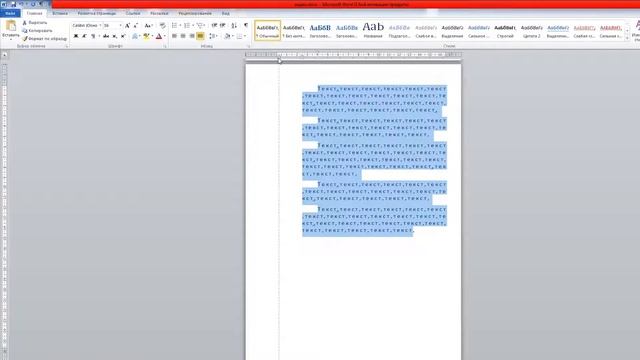Apply the Без интервала style
Image resolution: width=640 pixels, height=360 pixels.
tap(294, 30)
